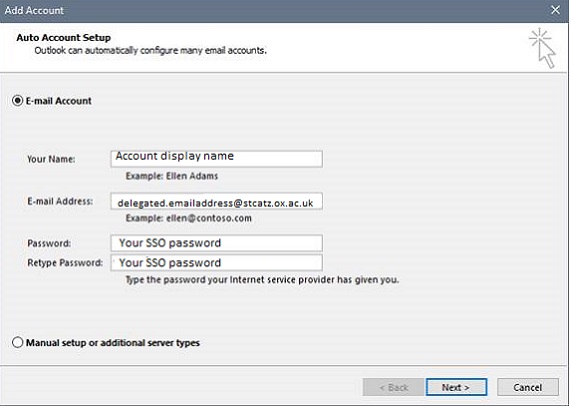Click the wizard cursor sparkle icon

point(542,48)
